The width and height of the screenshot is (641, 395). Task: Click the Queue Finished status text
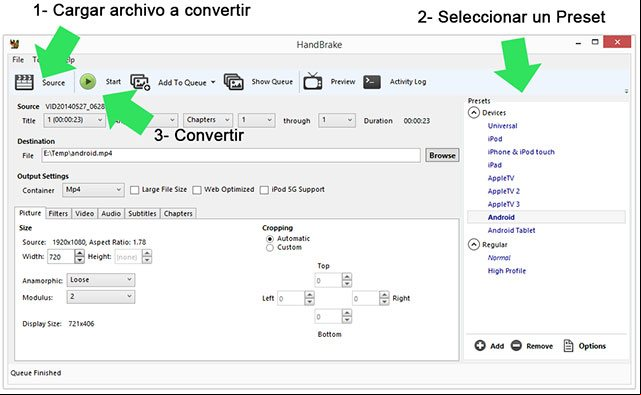[x=36, y=373]
